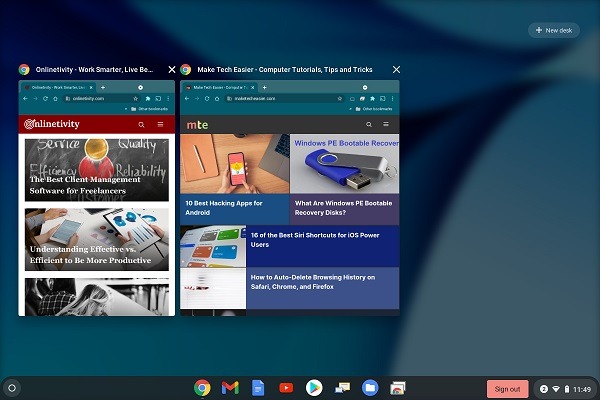Select the Onlinetivity browser tab
Viewport: 600px width, 400px height.
click(x=58, y=88)
